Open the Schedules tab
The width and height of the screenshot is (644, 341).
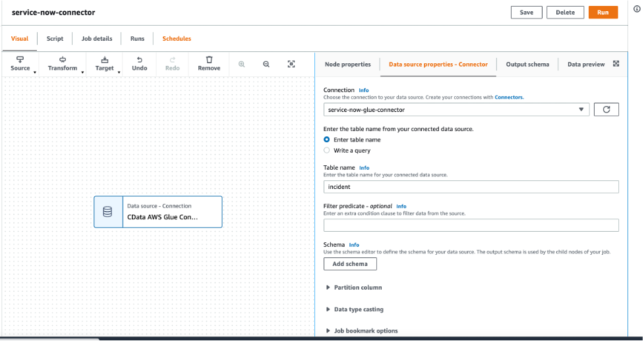pyautogui.click(x=177, y=39)
